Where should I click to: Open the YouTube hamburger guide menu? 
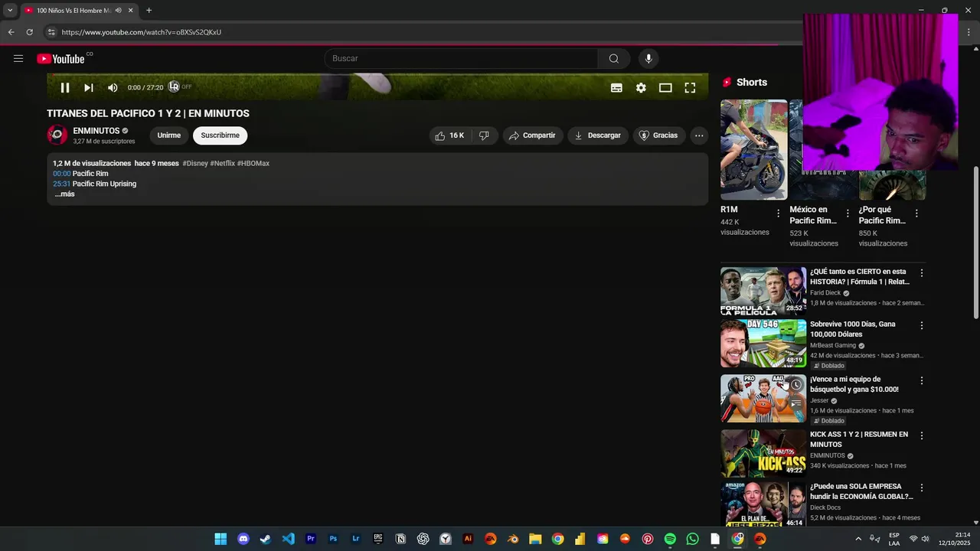click(18, 59)
